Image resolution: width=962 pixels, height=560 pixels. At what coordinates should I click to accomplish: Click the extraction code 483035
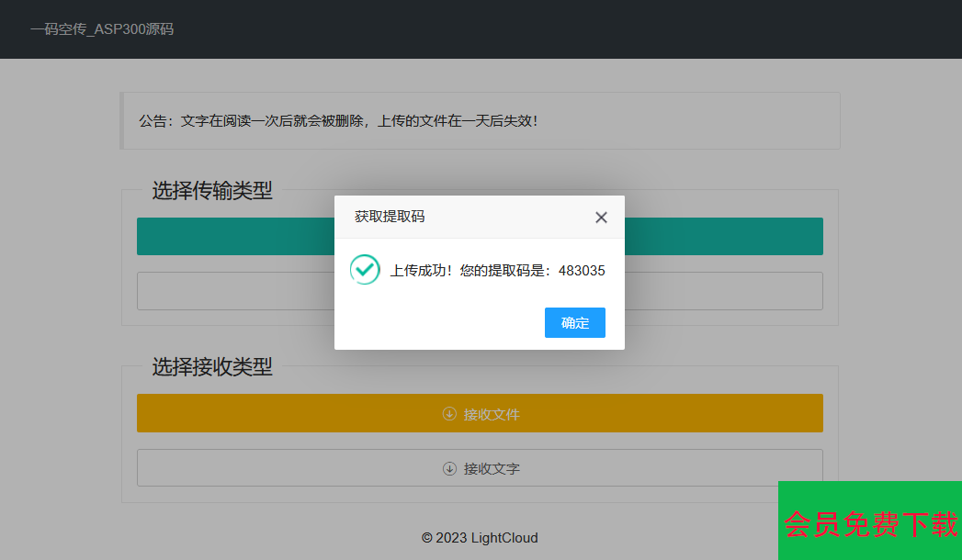582,271
